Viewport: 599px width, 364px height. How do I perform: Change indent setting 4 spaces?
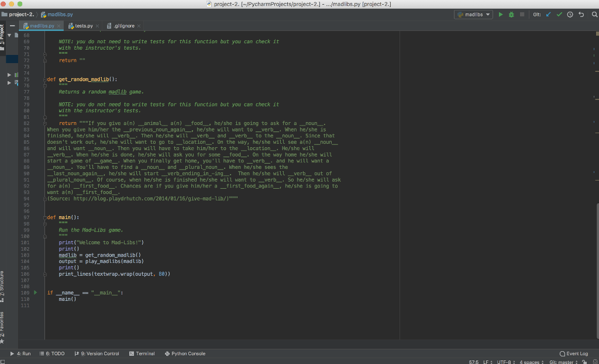[531, 362]
